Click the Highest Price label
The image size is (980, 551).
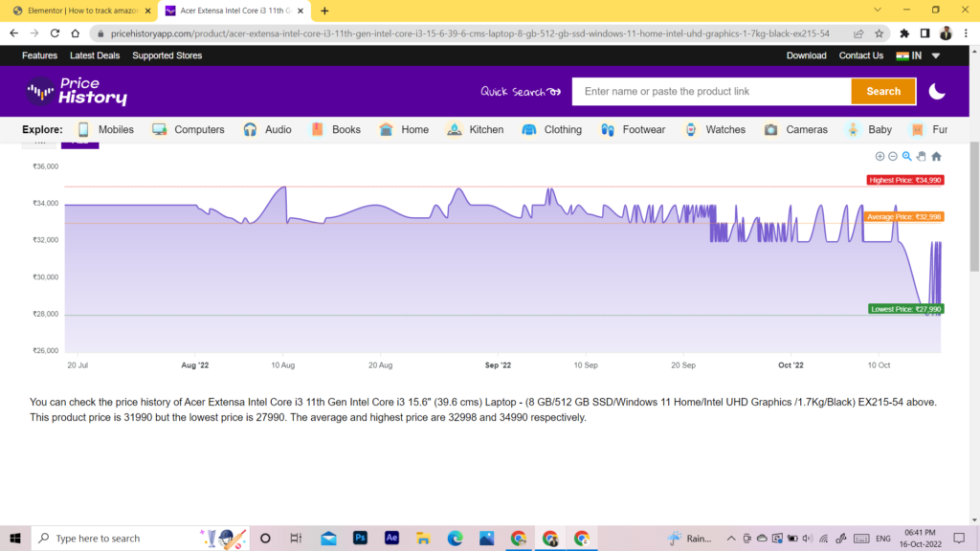click(x=905, y=180)
